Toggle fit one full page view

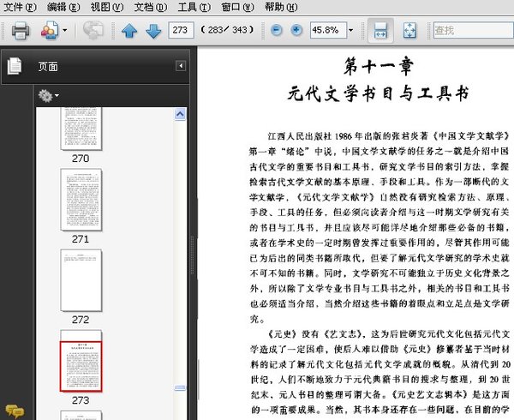click(409, 31)
